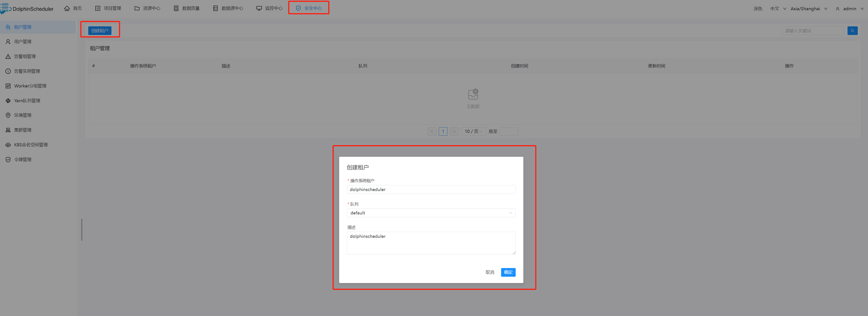The image size is (868, 316).
Task: Open the 队列 default dropdown
Action: tap(431, 213)
